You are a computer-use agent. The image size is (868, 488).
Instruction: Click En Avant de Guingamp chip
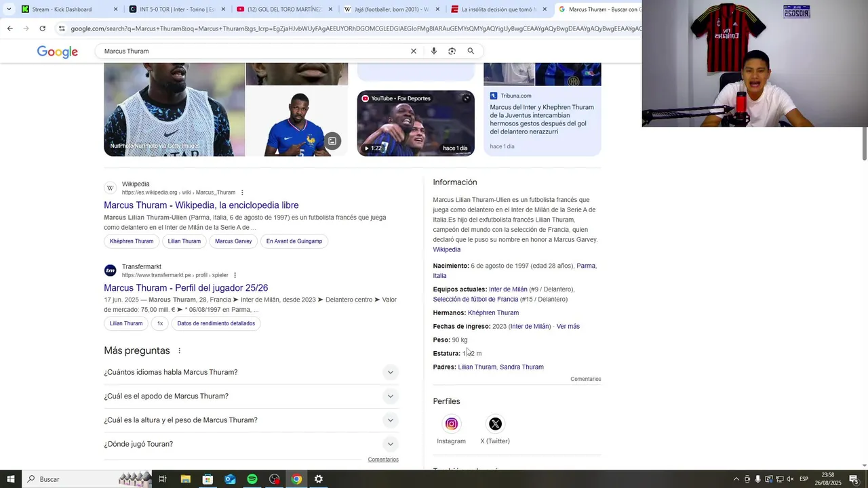coord(294,241)
